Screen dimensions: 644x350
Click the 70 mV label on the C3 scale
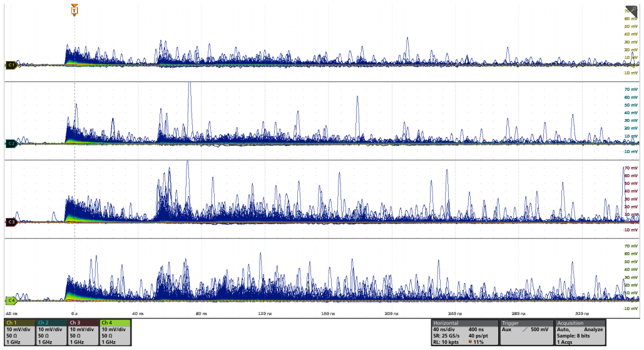631,168
